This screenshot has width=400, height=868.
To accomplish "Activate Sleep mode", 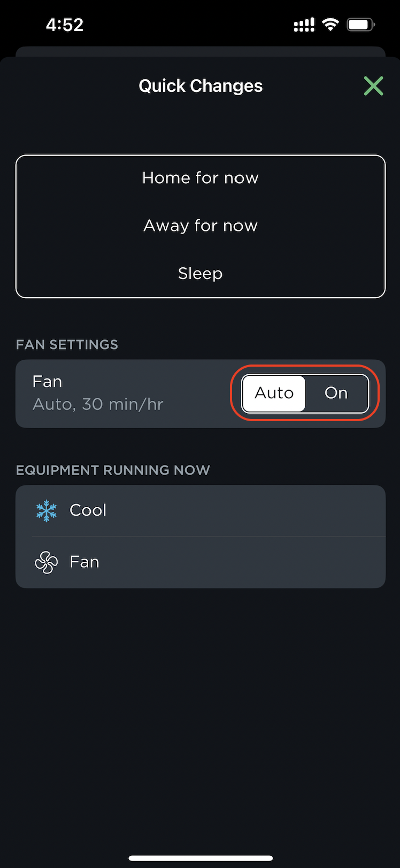I will (x=200, y=273).
